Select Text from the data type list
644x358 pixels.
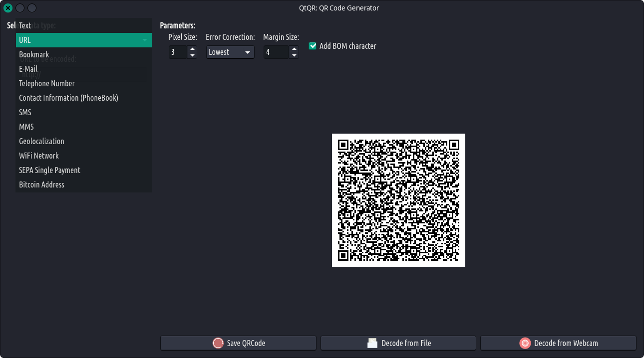(x=25, y=25)
